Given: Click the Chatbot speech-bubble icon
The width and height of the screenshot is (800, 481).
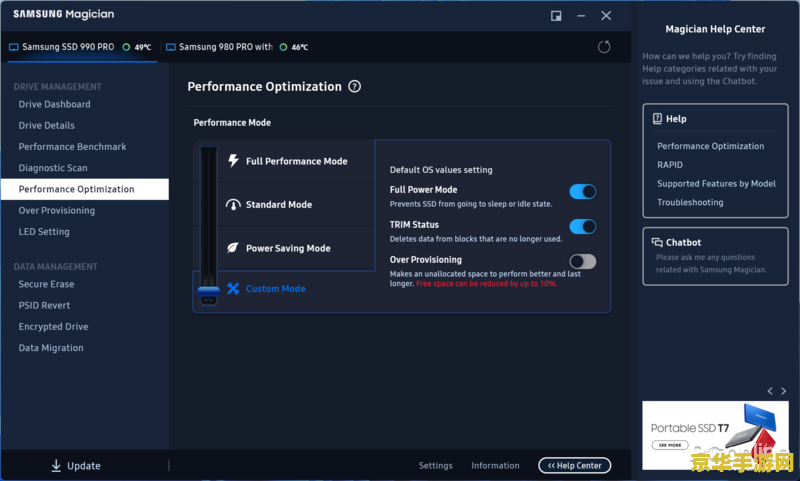Looking at the screenshot, I should (657, 242).
